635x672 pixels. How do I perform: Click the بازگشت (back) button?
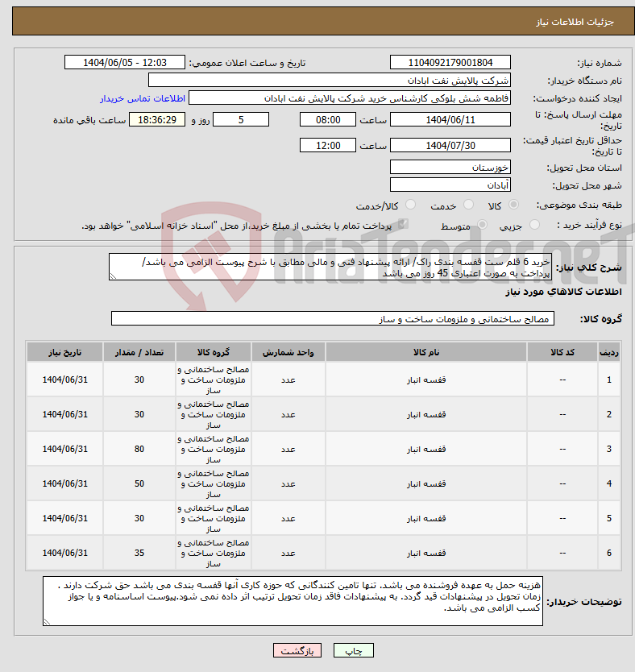297,650
